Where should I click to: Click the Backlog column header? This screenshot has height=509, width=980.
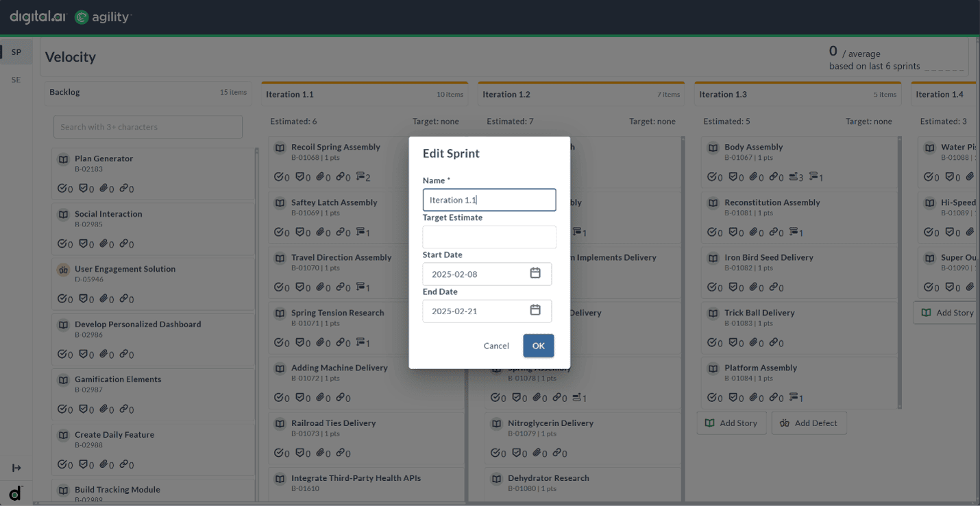147,93
